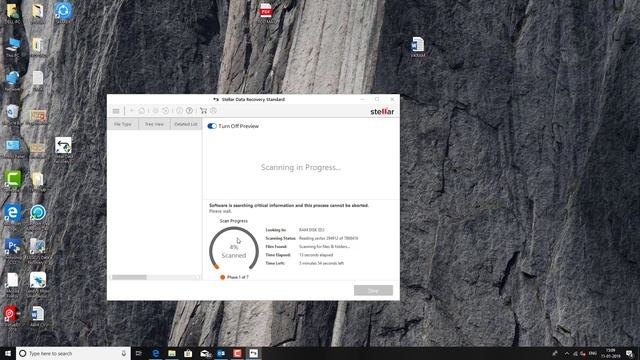Click the resume recovery clock-arrow icon

(x=165, y=111)
